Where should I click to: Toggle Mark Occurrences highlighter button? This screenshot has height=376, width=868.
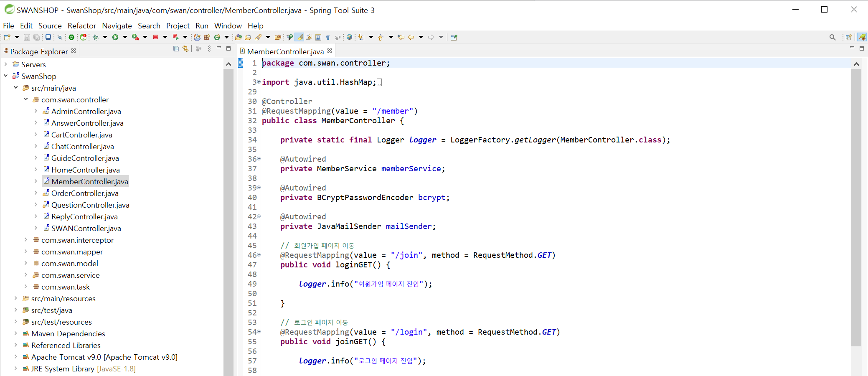pyautogui.click(x=299, y=37)
